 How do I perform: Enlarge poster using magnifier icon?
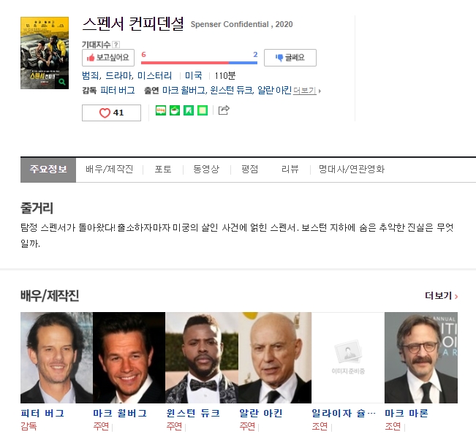pyautogui.click(x=62, y=83)
